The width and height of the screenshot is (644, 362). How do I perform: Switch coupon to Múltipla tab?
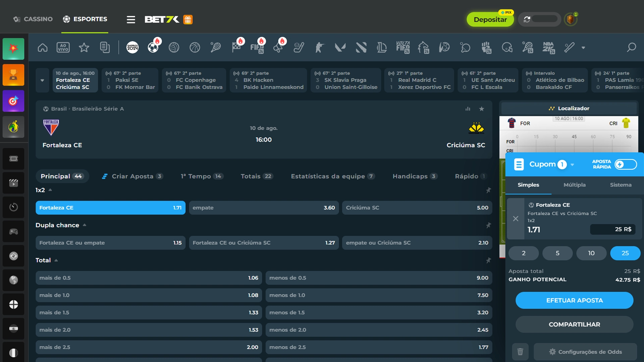click(575, 185)
